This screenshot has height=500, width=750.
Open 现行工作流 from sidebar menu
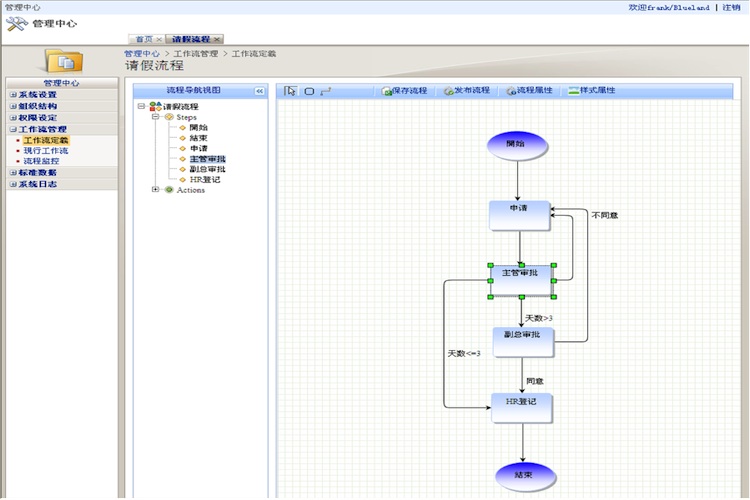[x=45, y=151]
